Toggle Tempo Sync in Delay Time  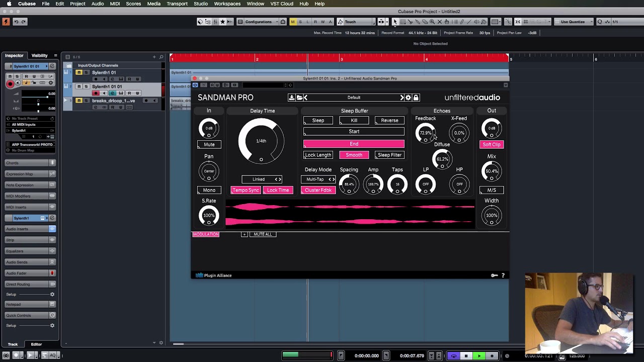[x=246, y=190]
